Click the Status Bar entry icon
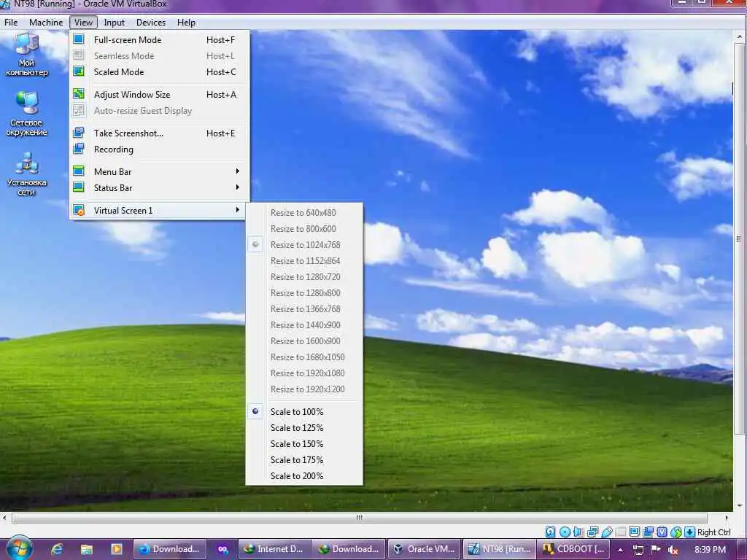This screenshot has width=747, height=560. tap(79, 187)
